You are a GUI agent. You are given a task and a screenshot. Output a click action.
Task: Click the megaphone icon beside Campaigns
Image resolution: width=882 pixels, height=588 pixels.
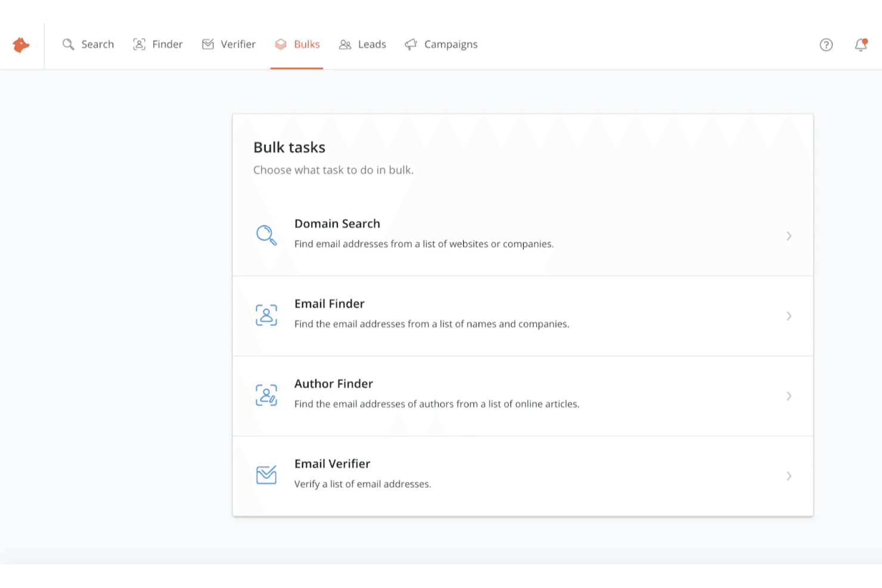tap(411, 45)
